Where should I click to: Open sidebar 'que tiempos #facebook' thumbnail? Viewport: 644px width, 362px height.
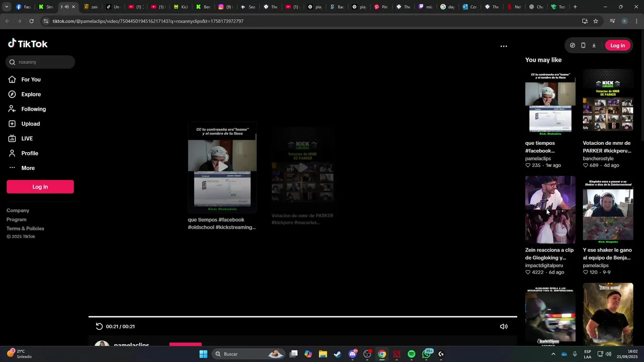[x=550, y=103]
